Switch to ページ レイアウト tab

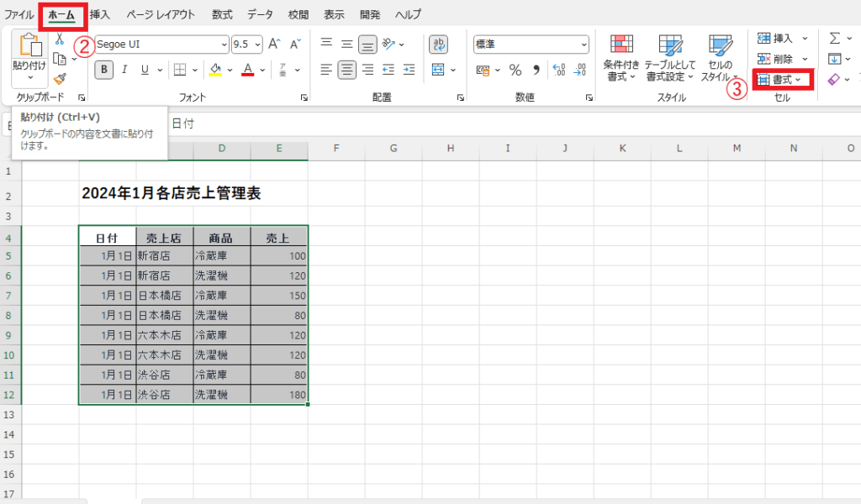tap(161, 15)
